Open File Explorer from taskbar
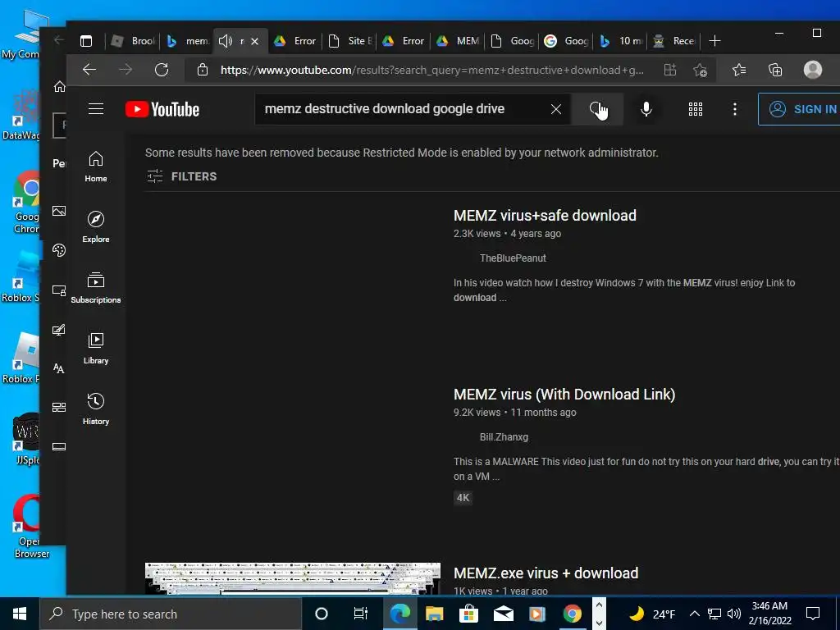This screenshot has height=630, width=840. 435,614
